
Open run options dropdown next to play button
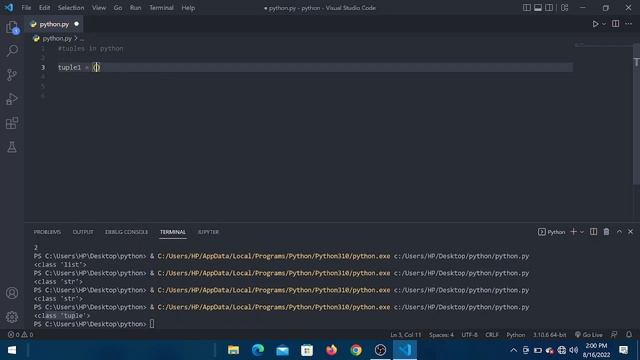[x=604, y=24]
